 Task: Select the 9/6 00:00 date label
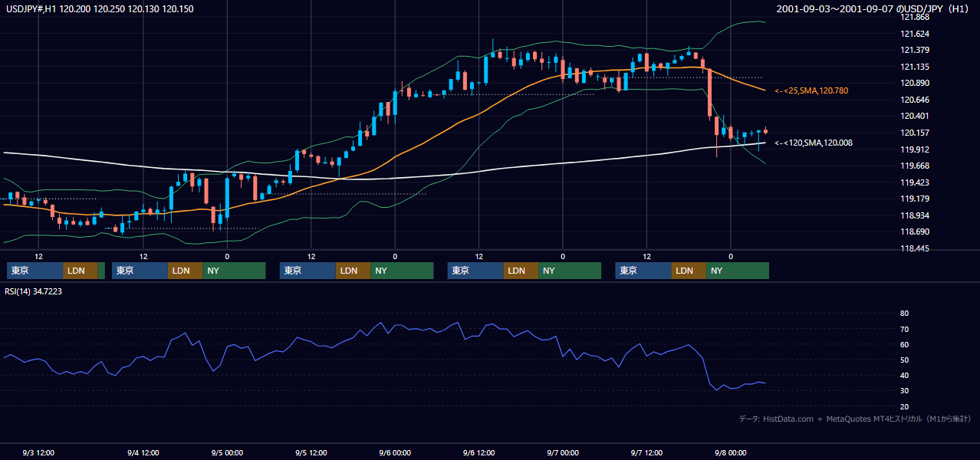click(395, 452)
